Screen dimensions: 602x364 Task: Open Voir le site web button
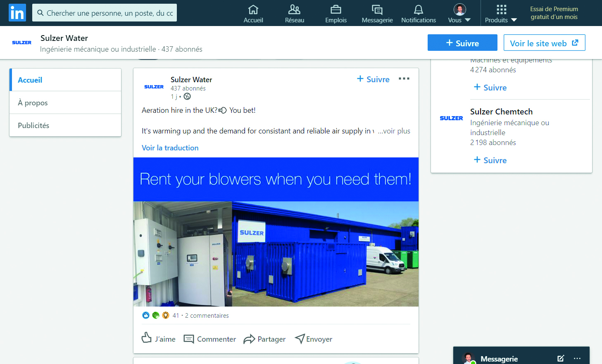(x=544, y=43)
